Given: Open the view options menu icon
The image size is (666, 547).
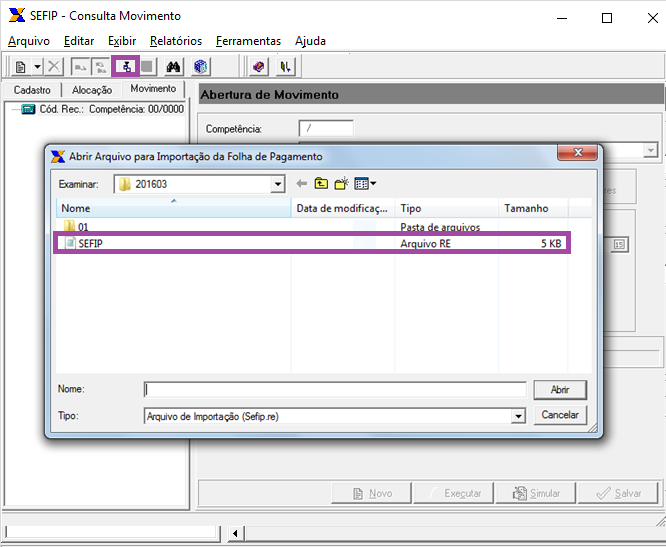Looking at the screenshot, I should 365,184.
